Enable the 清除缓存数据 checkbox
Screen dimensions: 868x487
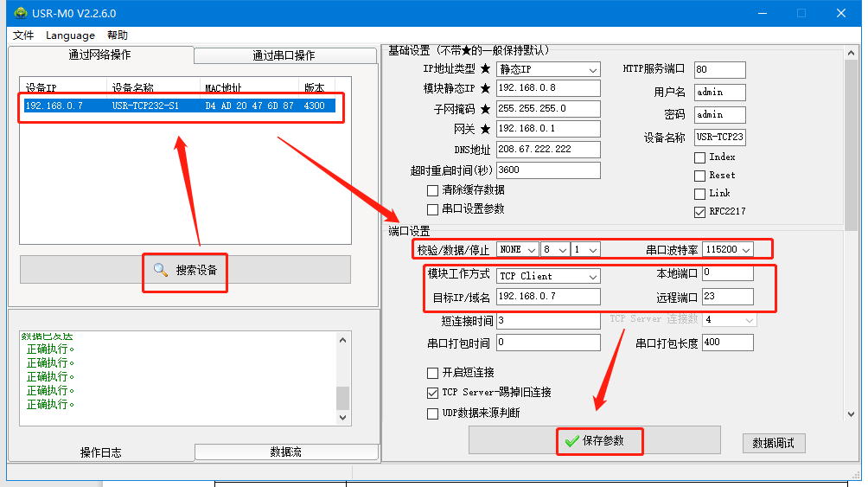coord(433,190)
